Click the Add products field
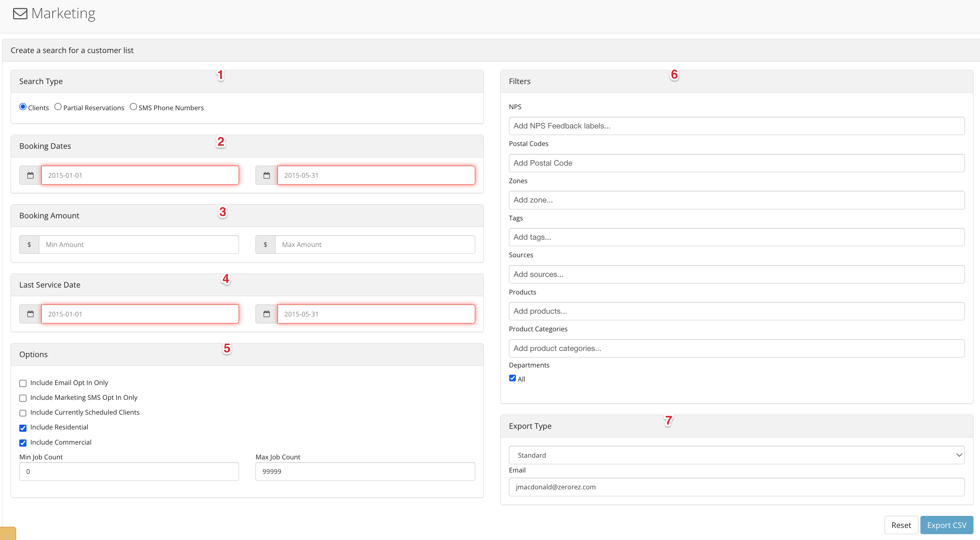The height and width of the screenshot is (540, 980). [737, 311]
